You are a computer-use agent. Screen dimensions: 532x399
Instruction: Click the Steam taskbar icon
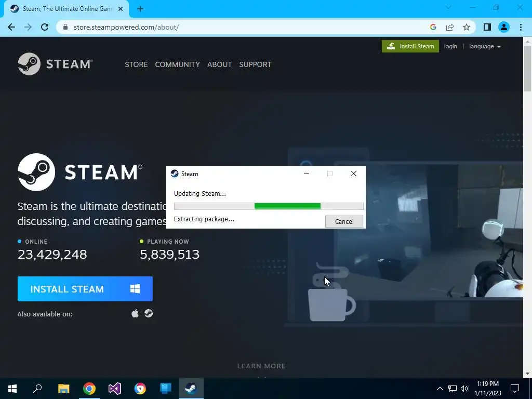coord(191,389)
